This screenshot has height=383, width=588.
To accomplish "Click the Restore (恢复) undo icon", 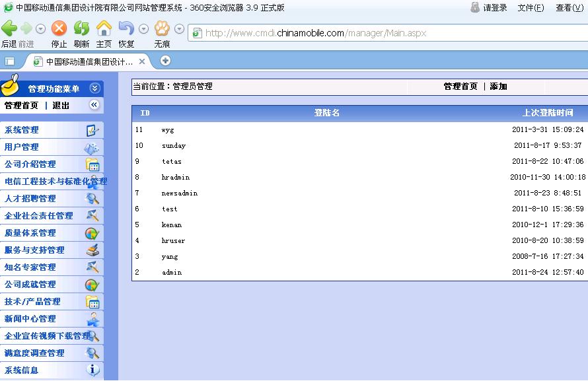I will 126,28.
